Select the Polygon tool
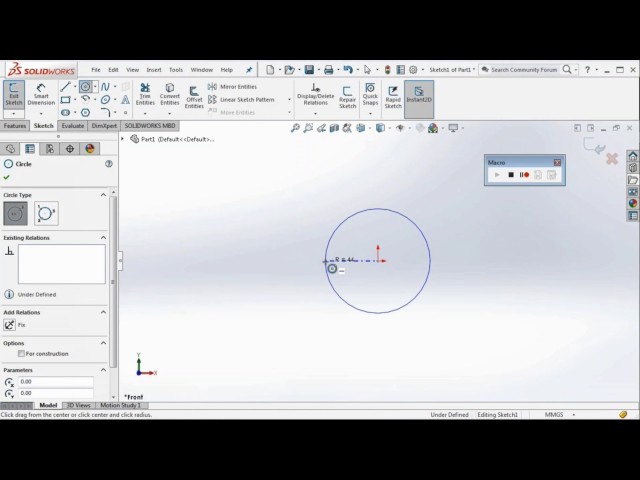This screenshot has width=640, height=480. pyautogui.click(x=85, y=113)
